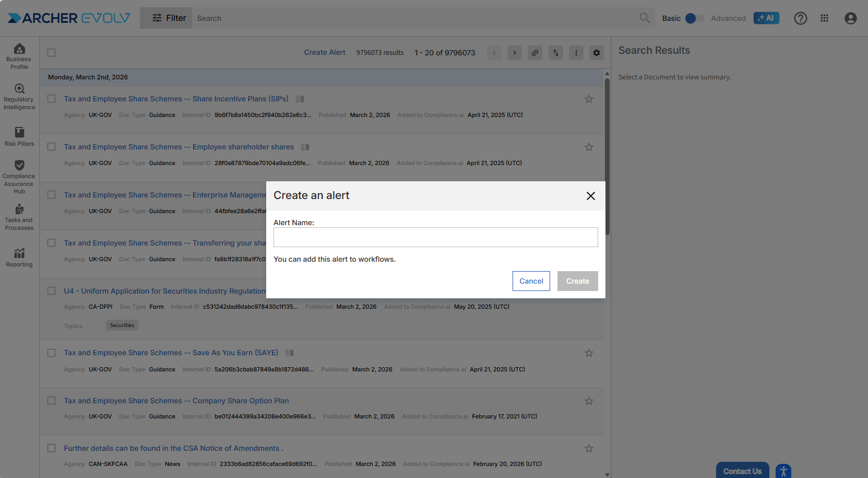868x478 pixels.
Task: Select the Save As You Earn checkbox
Action: click(x=52, y=353)
